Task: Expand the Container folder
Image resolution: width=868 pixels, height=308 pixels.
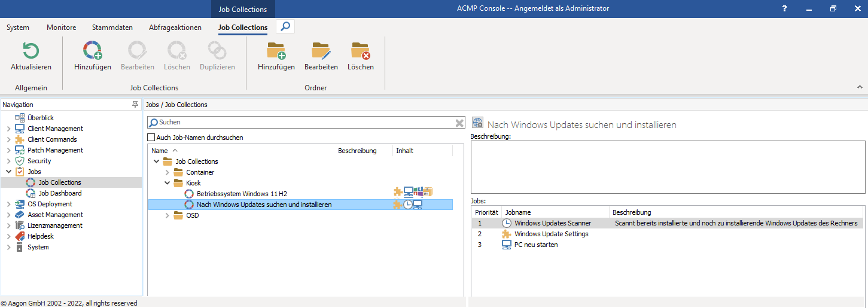Action: [x=167, y=172]
